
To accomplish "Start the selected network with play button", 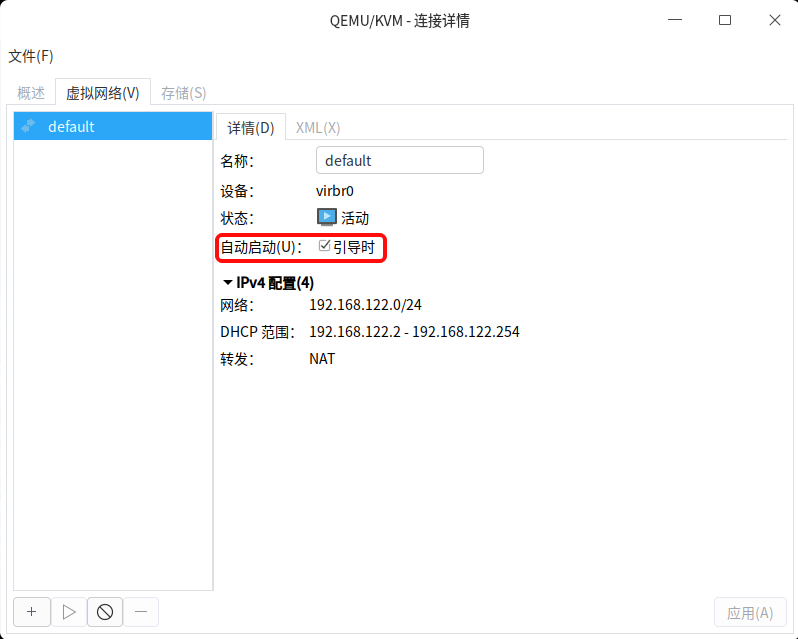I will pos(69,612).
